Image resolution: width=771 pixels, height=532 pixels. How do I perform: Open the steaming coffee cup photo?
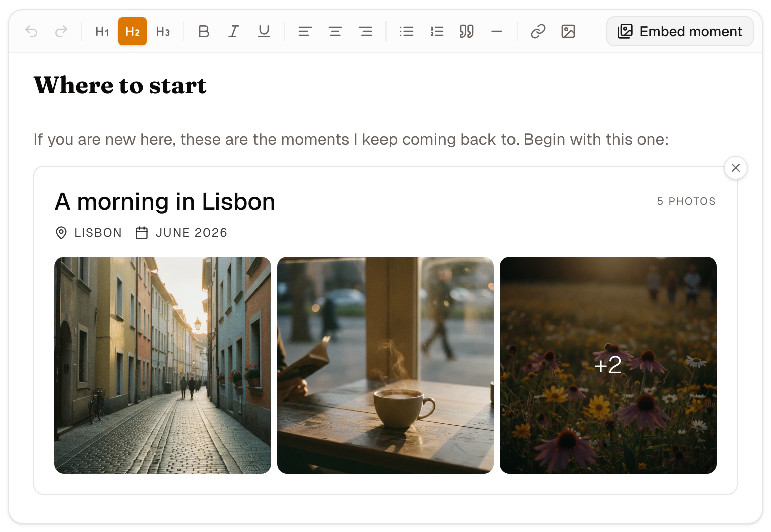(385, 365)
